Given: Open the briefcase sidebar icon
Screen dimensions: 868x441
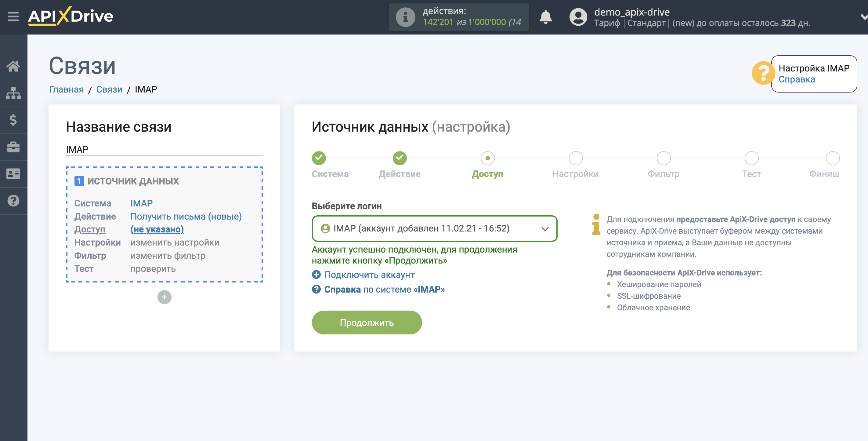Looking at the screenshot, I should [13, 147].
